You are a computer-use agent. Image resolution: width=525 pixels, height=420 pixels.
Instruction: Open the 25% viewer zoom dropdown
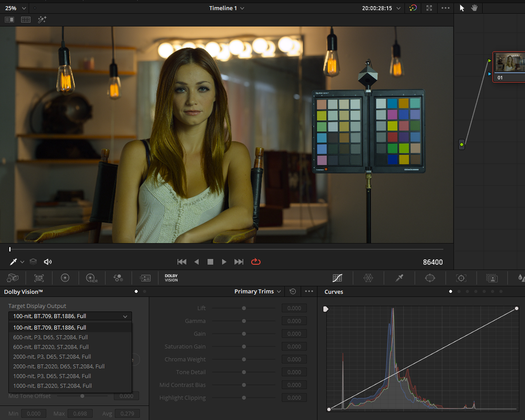coord(15,8)
